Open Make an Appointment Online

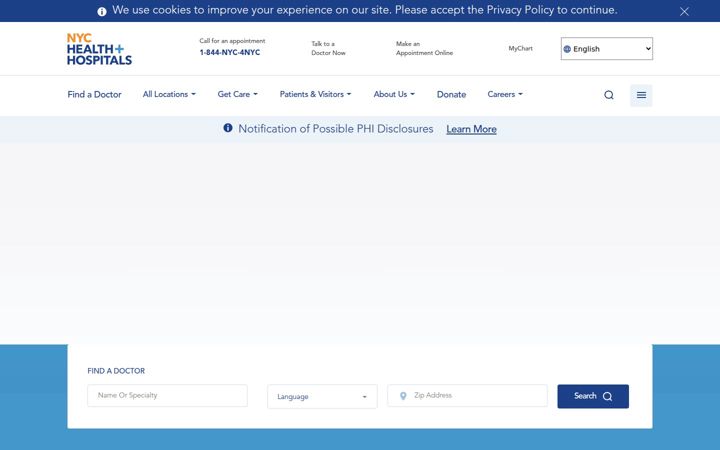pyautogui.click(x=424, y=48)
